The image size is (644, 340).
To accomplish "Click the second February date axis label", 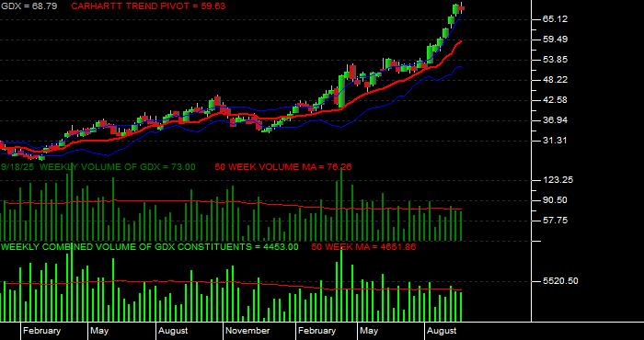I will pyautogui.click(x=316, y=331).
